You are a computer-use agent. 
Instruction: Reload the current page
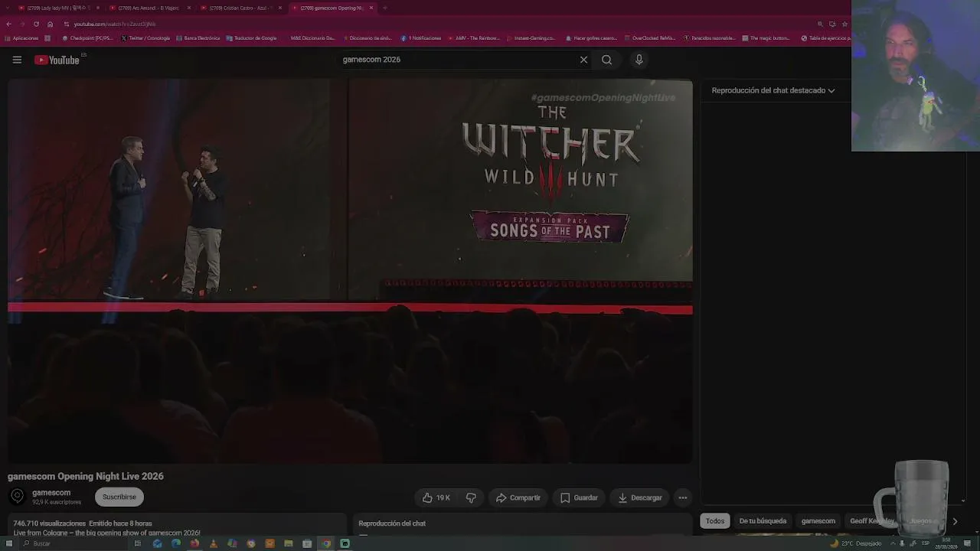pyautogui.click(x=36, y=24)
